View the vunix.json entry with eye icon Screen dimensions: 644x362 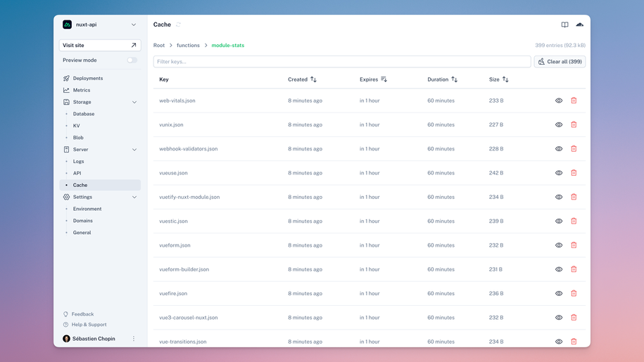point(559,124)
